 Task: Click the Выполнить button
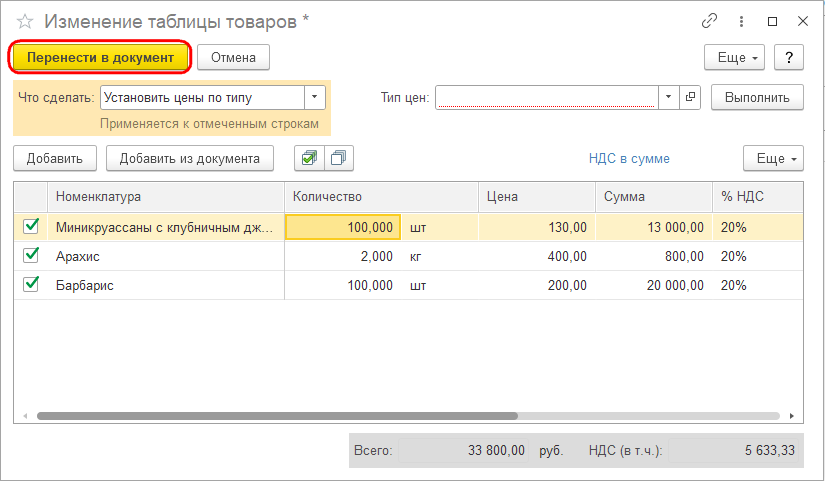(x=757, y=97)
